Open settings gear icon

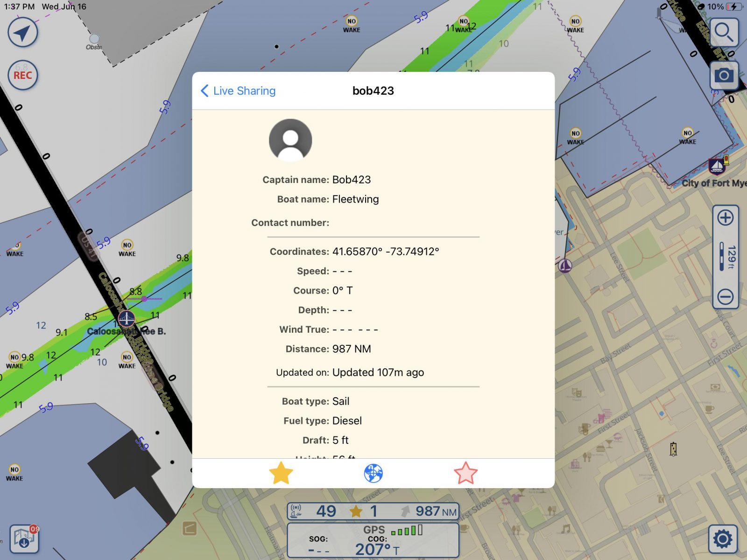point(723,539)
